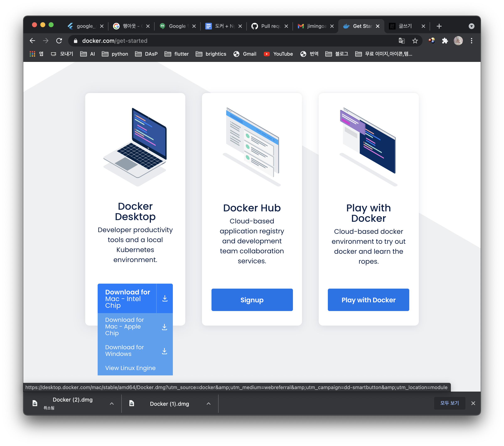This screenshot has width=504, height=446.
Task: Expand Docker (1).dmg download options chevron
Action: (209, 403)
